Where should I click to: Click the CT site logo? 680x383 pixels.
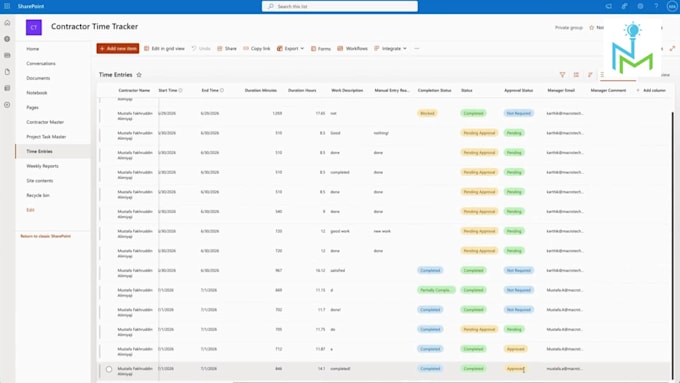[x=34, y=27]
